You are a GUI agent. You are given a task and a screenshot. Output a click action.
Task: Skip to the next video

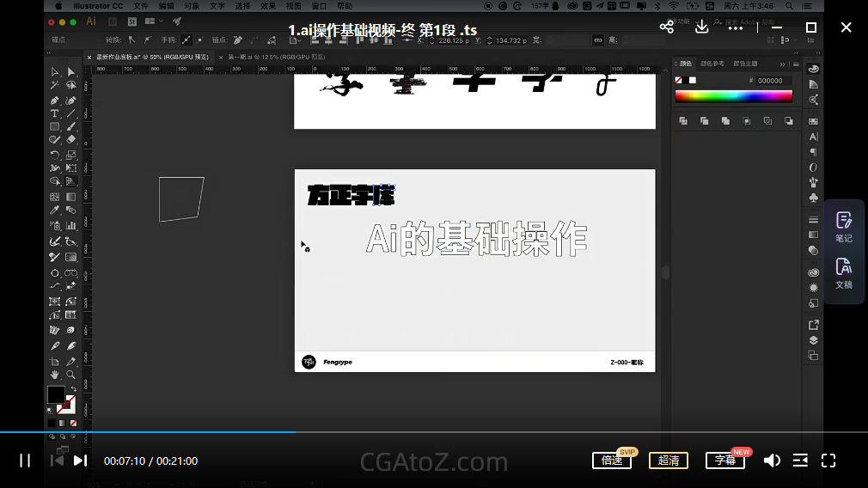point(80,461)
